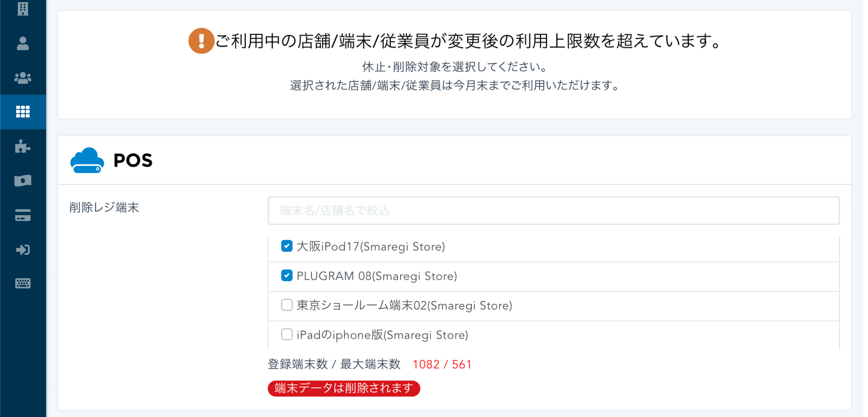Screen dimensions: 868x417
Task: Open the user group sidebar icon
Action: point(23,78)
